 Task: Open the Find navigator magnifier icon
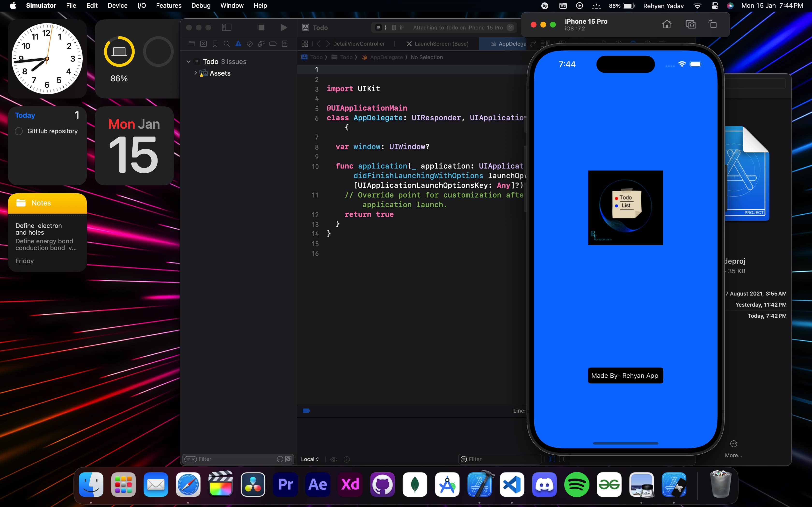226,44
